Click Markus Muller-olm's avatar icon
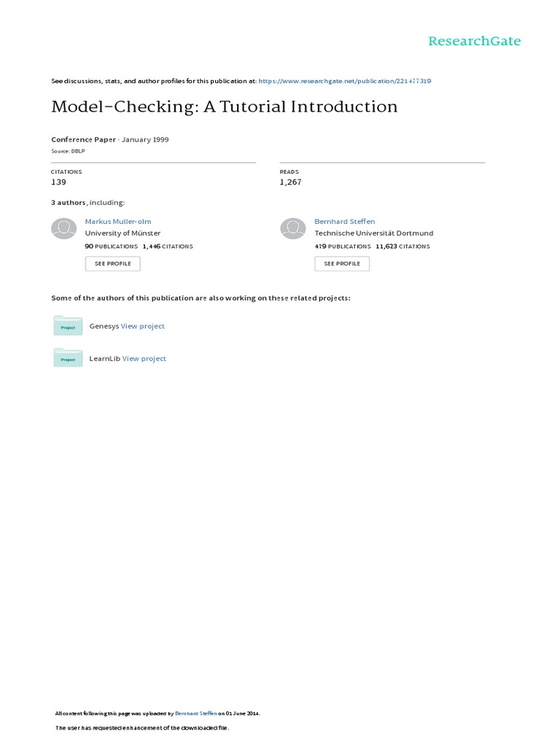This screenshot has width=560, height=747. (64, 228)
